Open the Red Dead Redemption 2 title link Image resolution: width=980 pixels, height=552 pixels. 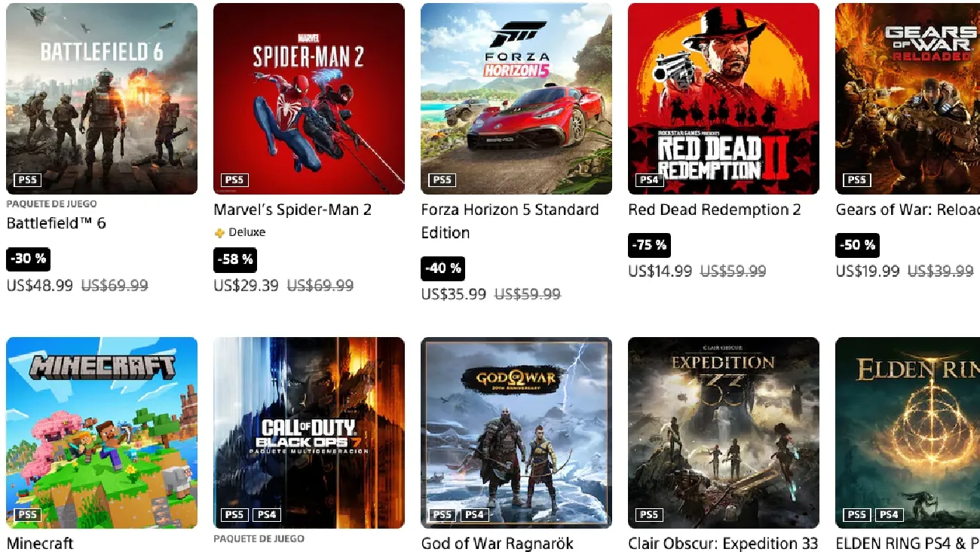(x=715, y=210)
